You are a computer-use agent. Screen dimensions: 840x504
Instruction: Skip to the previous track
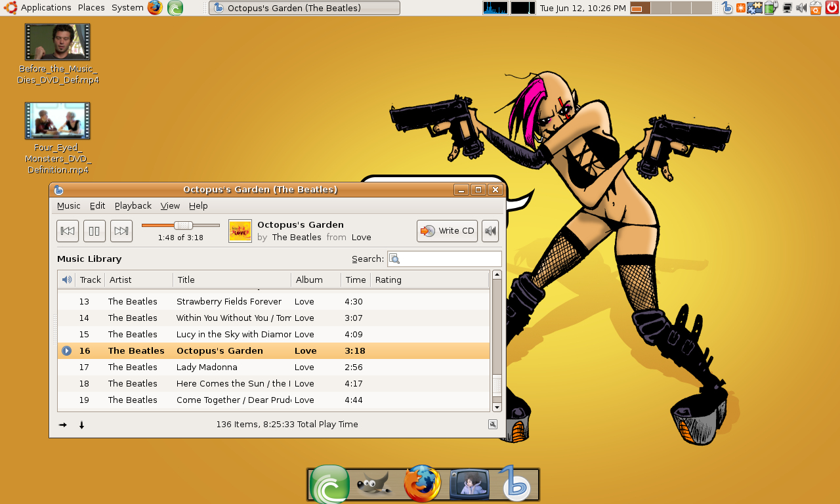68,231
